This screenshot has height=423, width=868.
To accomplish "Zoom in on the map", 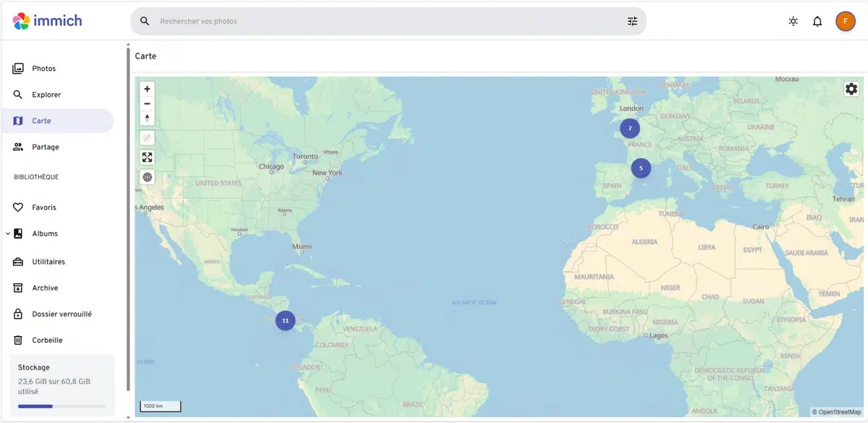I will point(148,89).
